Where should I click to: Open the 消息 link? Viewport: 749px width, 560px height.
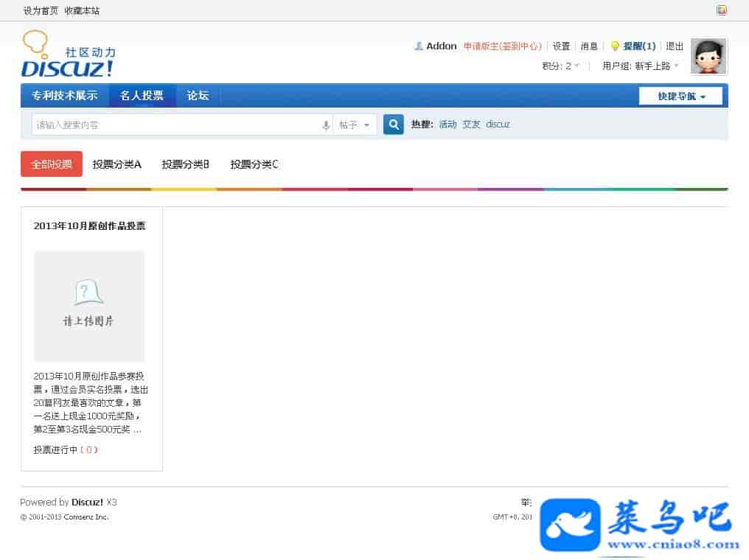(589, 46)
